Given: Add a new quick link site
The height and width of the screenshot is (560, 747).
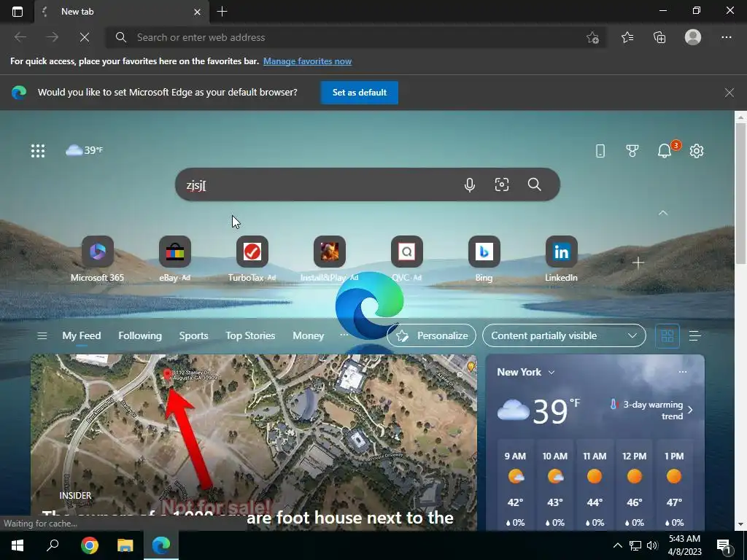Looking at the screenshot, I should 638,262.
